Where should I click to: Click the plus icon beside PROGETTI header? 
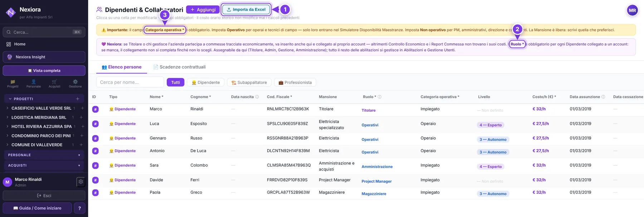pos(78,99)
